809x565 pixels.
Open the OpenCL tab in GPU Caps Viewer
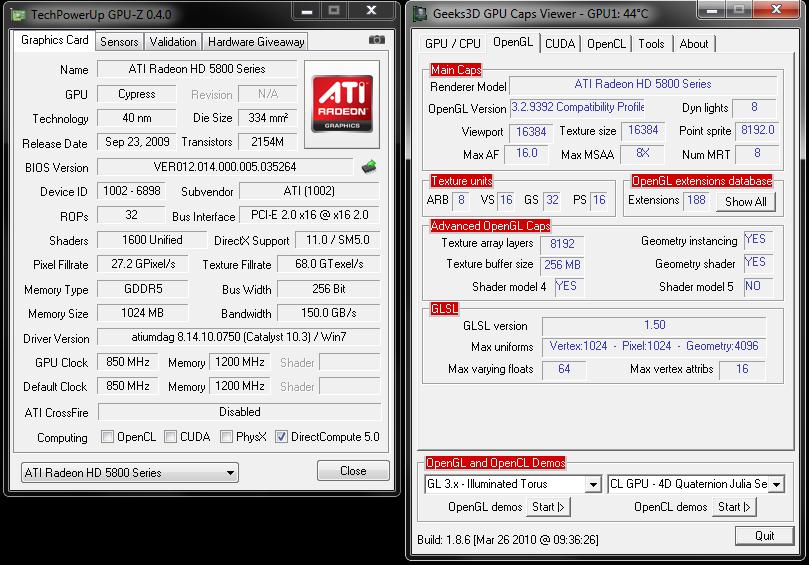[606, 44]
